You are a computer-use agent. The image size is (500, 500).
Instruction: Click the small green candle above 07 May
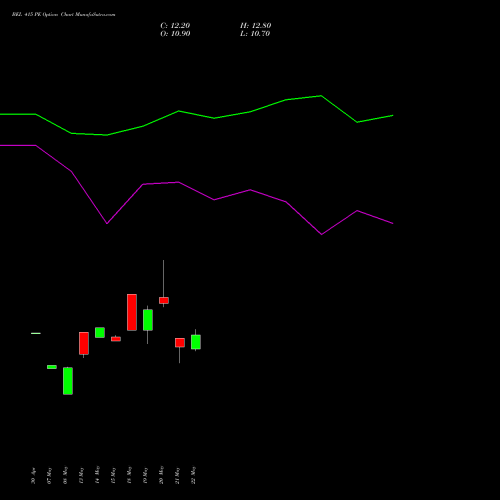pyautogui.click(x=52, y=367)
